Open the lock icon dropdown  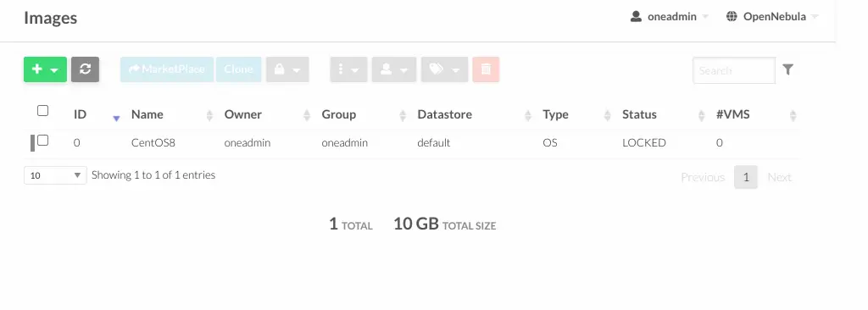point(287,69)
